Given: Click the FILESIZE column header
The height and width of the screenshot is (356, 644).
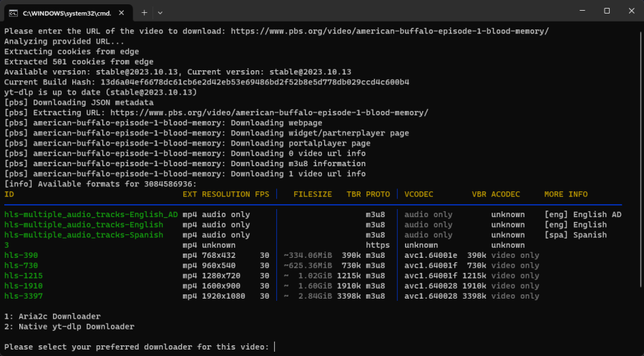Looking at the screenshot, I should [x=314, y=194].
